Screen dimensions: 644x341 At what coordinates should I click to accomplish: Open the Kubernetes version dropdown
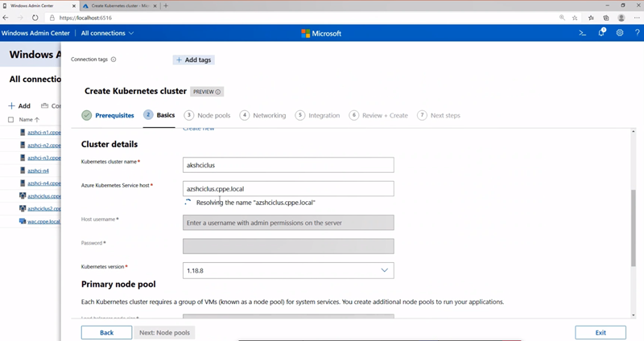288,270
